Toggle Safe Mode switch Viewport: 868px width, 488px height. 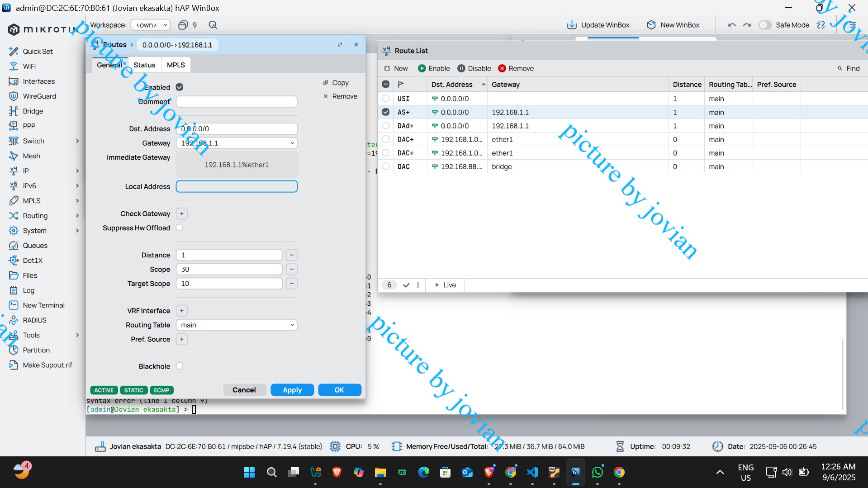tap(764, 25)
